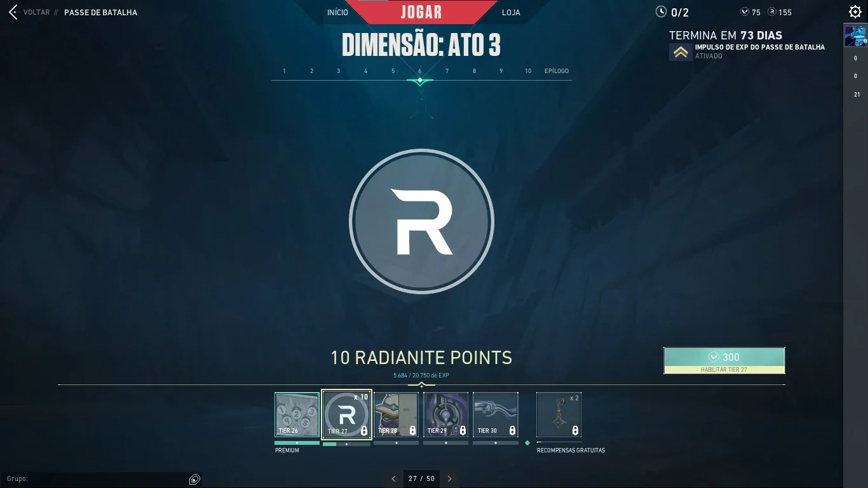868x488 pixels.
Task: Select the Tier 30 reward card
Action: (495, 414)
